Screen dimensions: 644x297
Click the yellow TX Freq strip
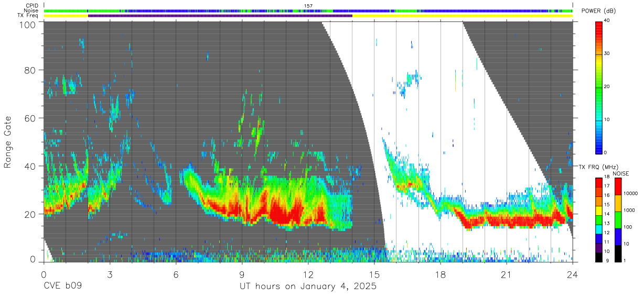pos(308,16)
